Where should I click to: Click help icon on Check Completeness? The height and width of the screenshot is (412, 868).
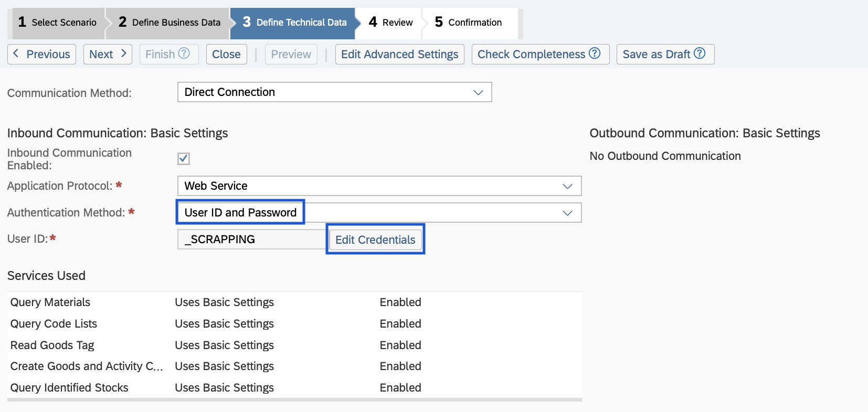[595, 53]
